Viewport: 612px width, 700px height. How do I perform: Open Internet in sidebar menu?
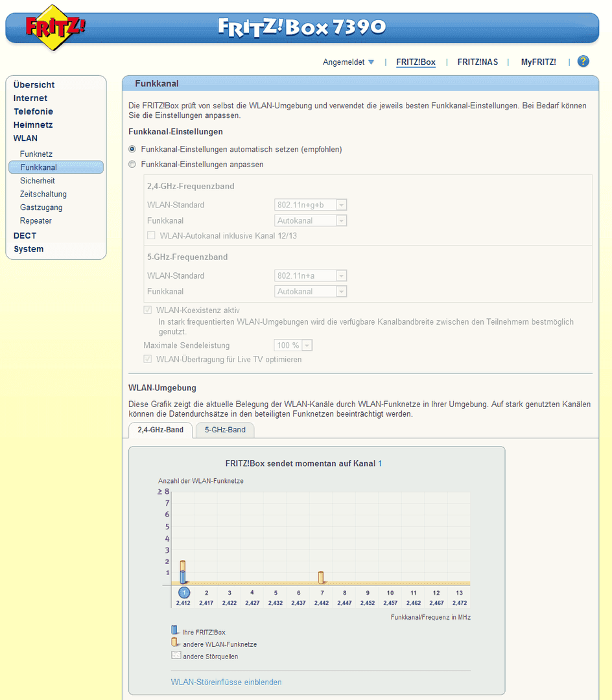point(30,99)
